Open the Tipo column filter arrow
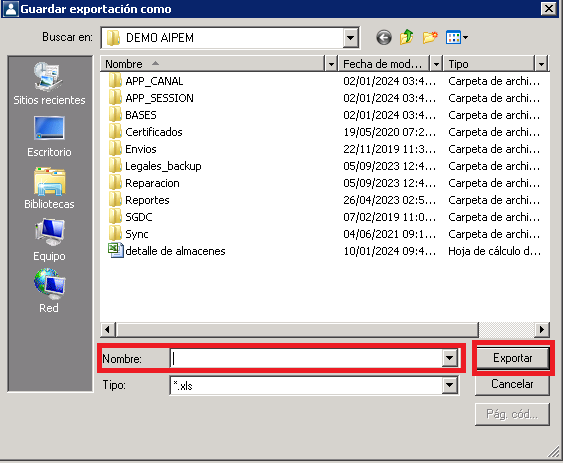 541,64
